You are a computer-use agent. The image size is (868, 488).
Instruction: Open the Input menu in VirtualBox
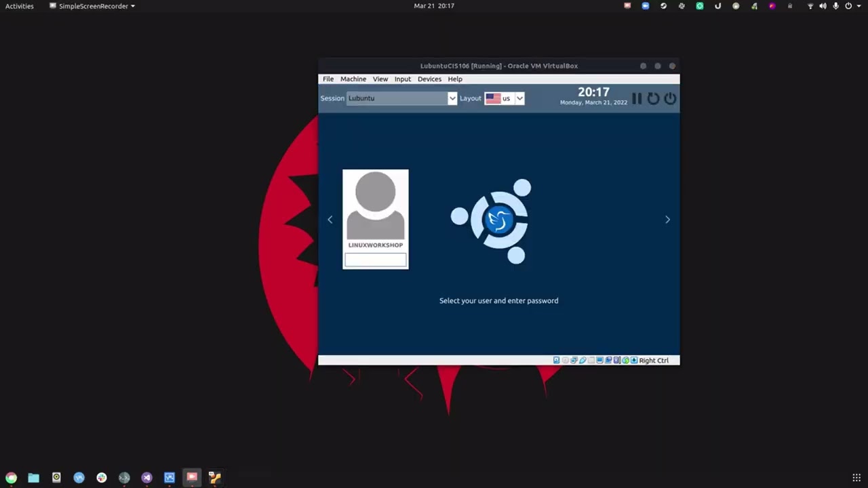click(403, 79)
